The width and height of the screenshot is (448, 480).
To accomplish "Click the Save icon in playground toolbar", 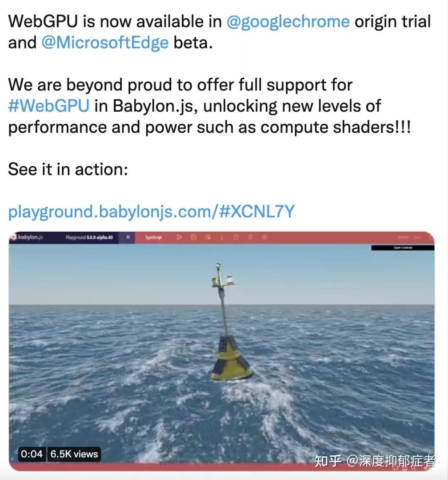I will click(194, 237).
